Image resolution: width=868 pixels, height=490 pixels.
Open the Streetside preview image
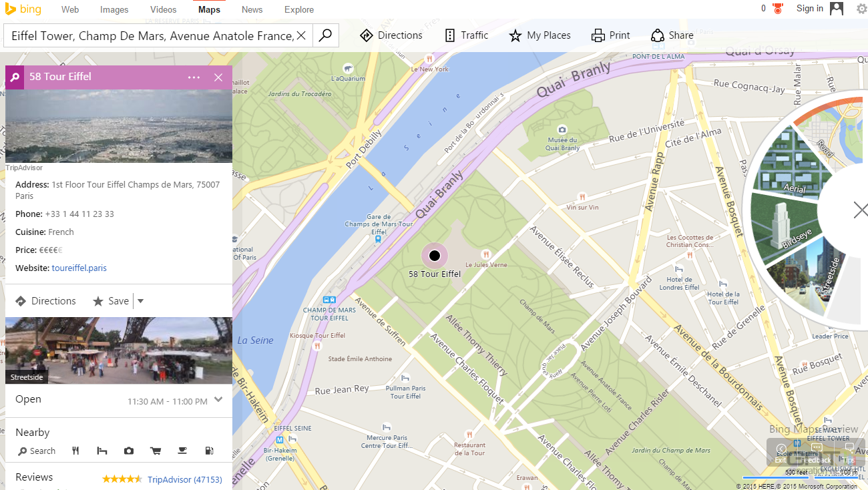click(x=119, y=350)
